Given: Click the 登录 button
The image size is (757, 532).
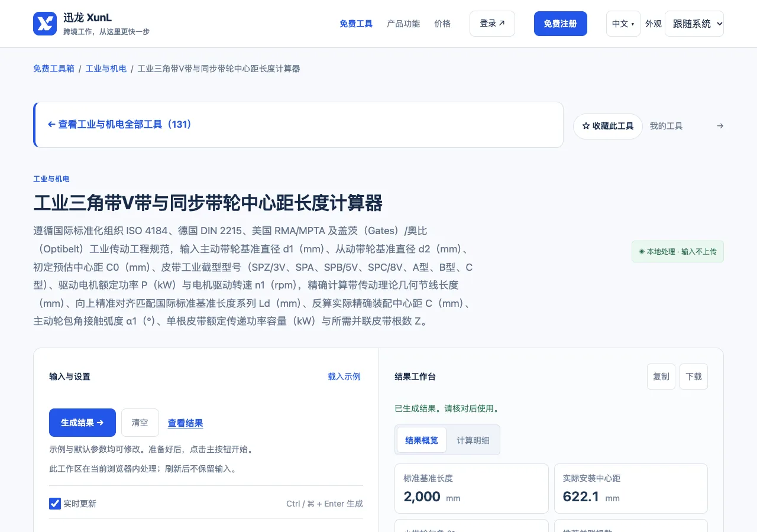Looking at the screenshot, I should tap(492, 24).
